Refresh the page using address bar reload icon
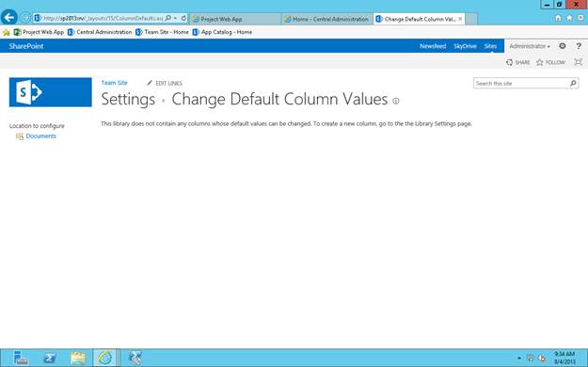588x367 pixels. (x=183, y=18)
